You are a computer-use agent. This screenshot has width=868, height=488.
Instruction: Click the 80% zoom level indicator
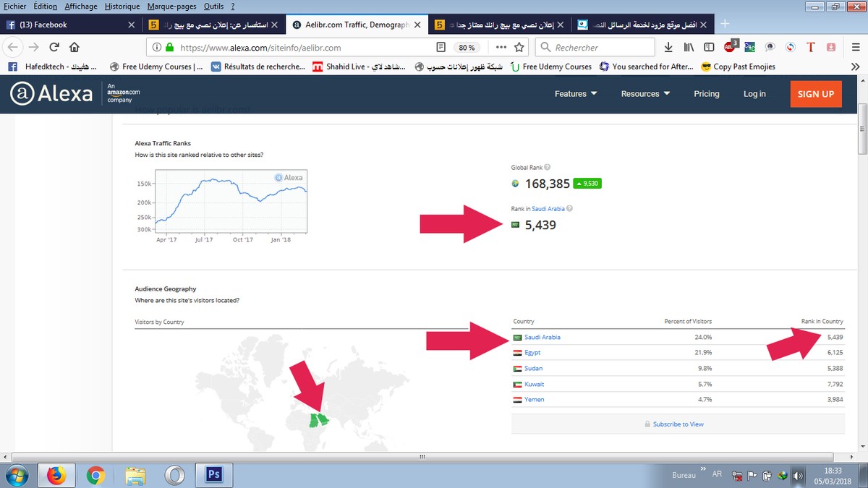click(467, 48)
